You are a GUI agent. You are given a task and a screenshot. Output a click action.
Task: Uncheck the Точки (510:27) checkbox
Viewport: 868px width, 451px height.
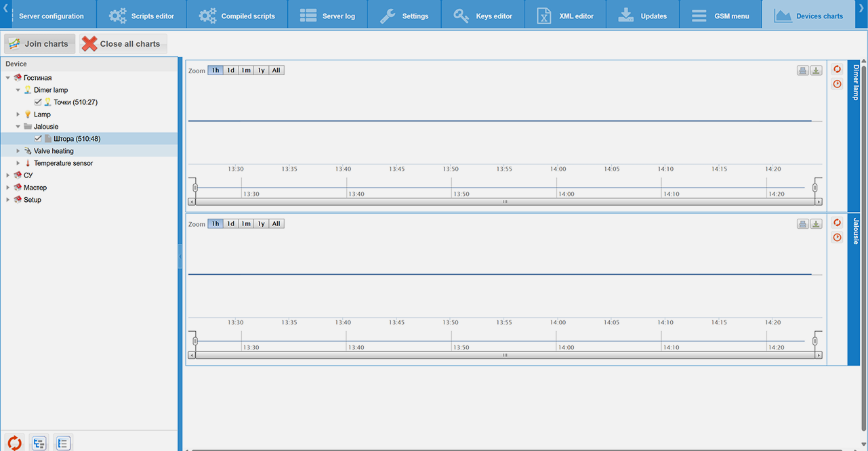click(x=38, y=102)
